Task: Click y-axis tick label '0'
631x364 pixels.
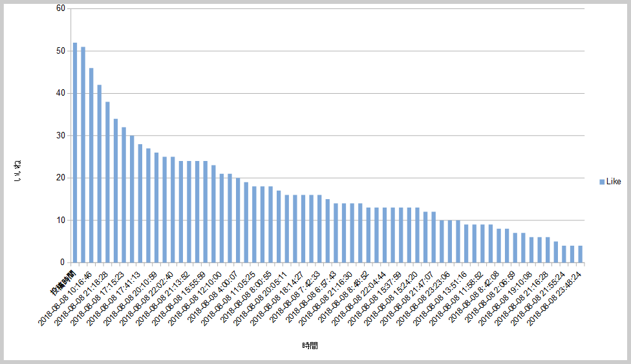Action: pyautogui.click(x=62, y=262)
